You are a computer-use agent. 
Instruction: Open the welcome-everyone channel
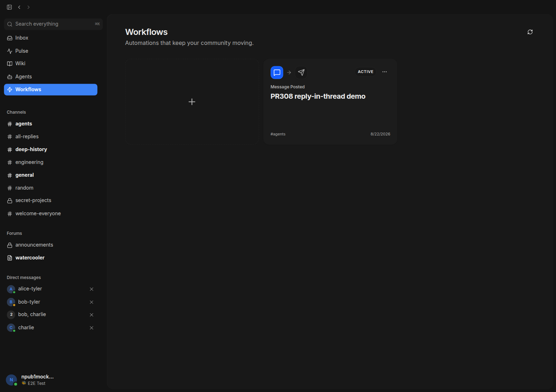[51, 213]
